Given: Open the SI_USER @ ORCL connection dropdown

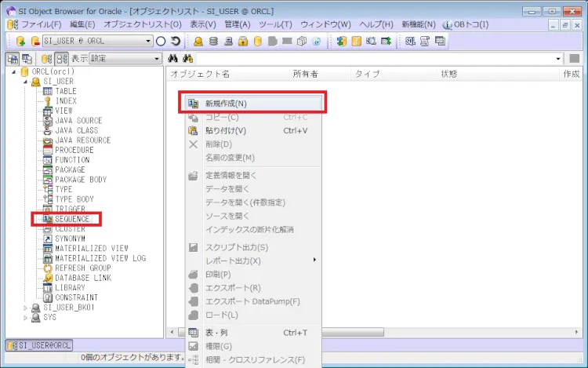Looking at the screenshot, I should click(x=148, y=41).
